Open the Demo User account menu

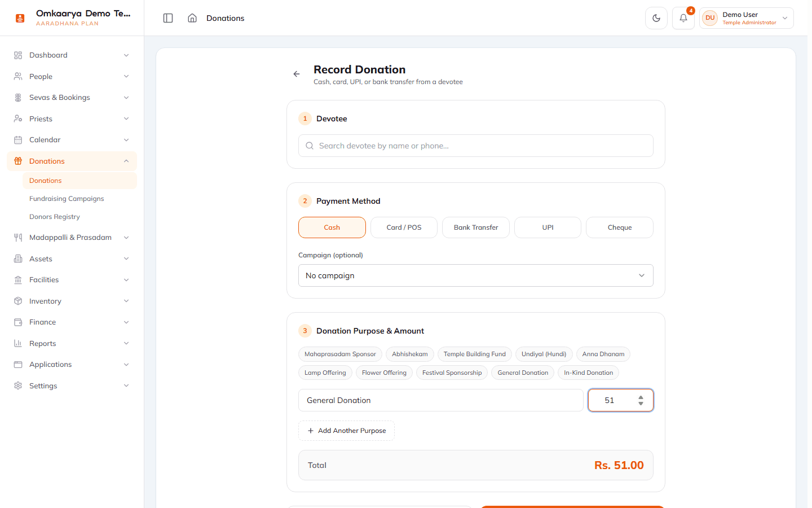coord(747,18)
